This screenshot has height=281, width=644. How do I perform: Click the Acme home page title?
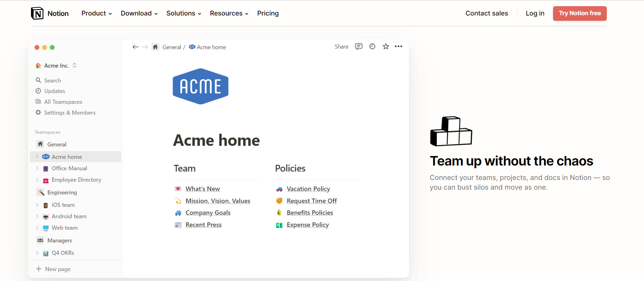[x=216, y=140]
